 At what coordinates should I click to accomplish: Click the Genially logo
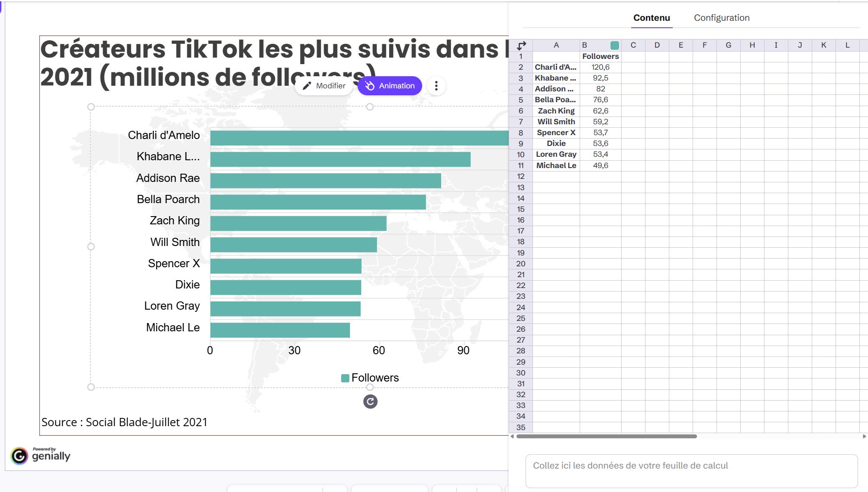pyautogui.click(x=40, y=456)
